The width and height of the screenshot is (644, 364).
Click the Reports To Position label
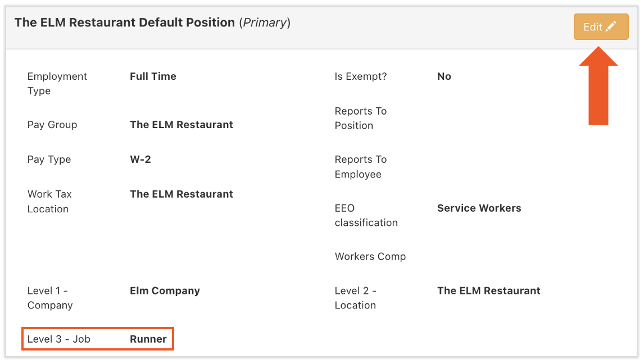click(361, 118)
